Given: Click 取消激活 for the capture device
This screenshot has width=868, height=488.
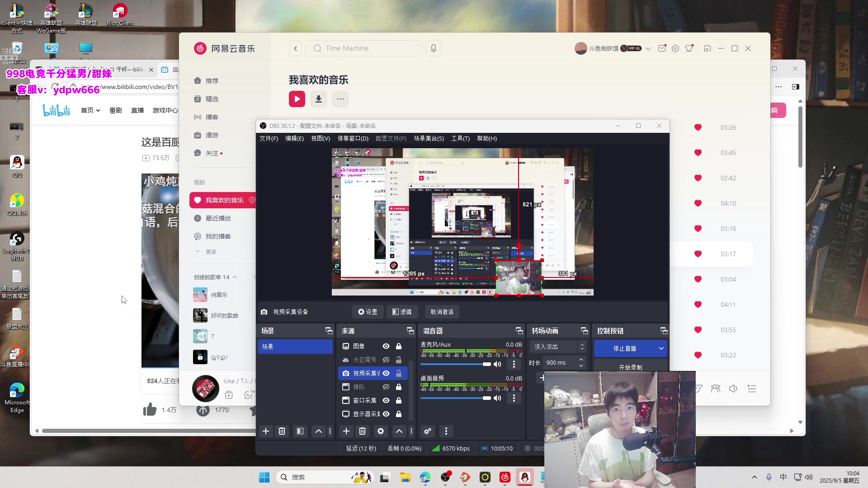Looking at the screenshot, I should click(442, 312).
